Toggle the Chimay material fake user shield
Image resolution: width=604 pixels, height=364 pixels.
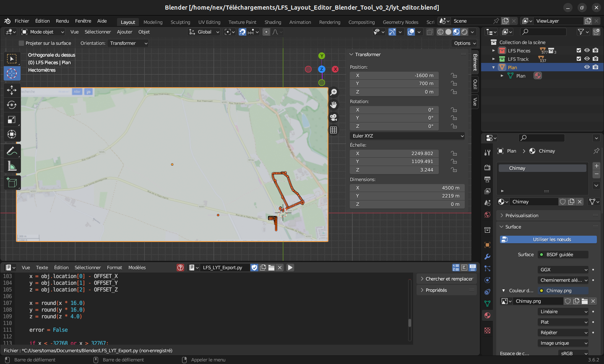(563, 202)
